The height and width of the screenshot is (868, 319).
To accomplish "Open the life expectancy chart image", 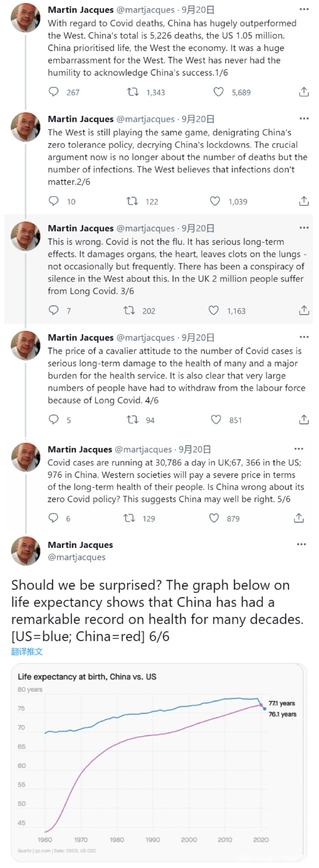I will [158, 762].
